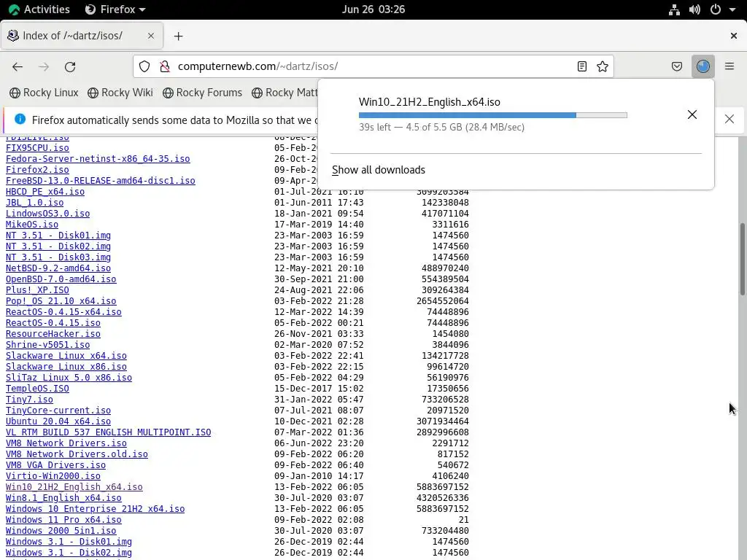This screenshot has width=747, height=560.
Task: Open Windows_2000_5in1.iso link
Action: click(61, 532)
